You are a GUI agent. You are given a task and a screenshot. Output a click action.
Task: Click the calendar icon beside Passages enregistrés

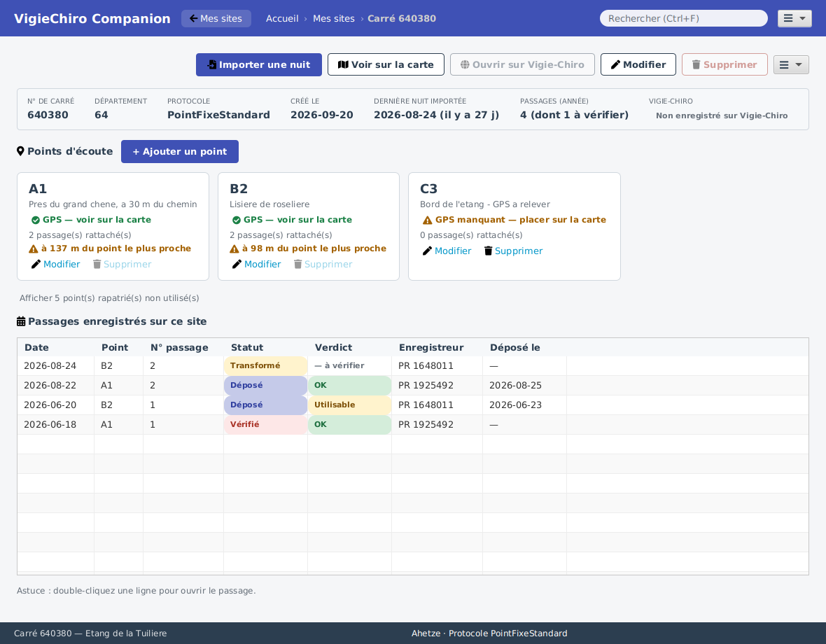(21, 321)
